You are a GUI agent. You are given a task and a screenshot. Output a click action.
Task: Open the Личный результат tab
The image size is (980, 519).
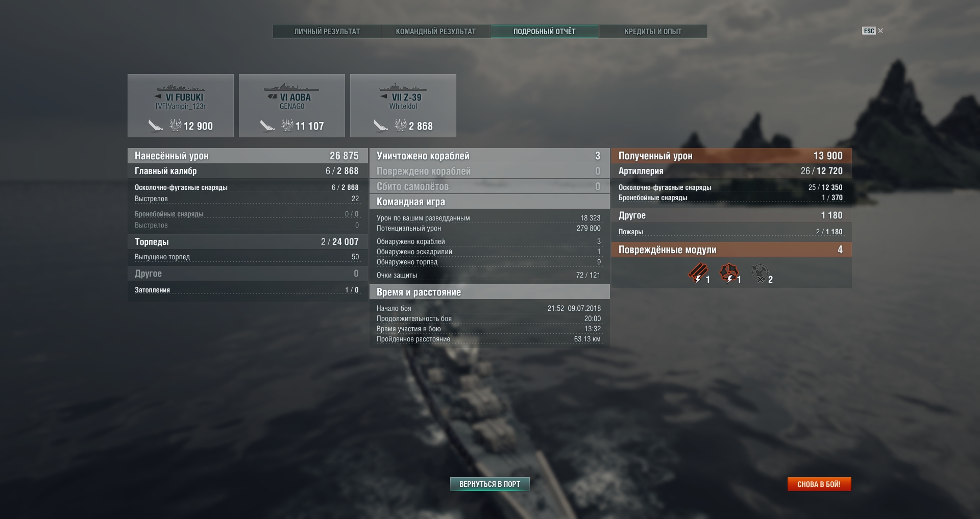point(327,32)
